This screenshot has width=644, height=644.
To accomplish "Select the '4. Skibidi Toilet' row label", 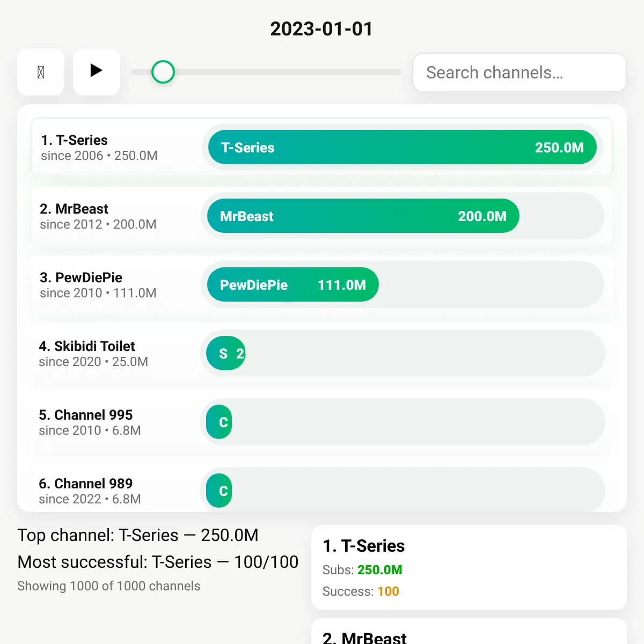I will point(87,346).
